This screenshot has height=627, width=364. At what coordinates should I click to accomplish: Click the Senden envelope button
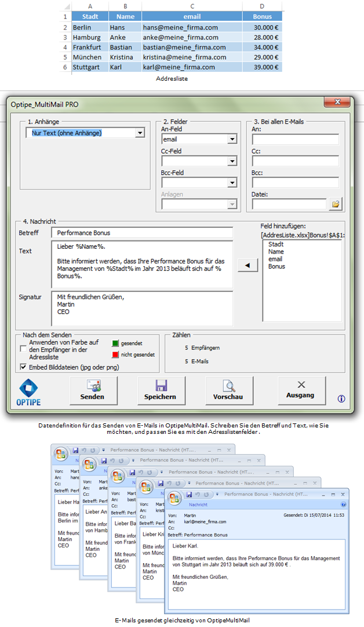coord(93,390)
